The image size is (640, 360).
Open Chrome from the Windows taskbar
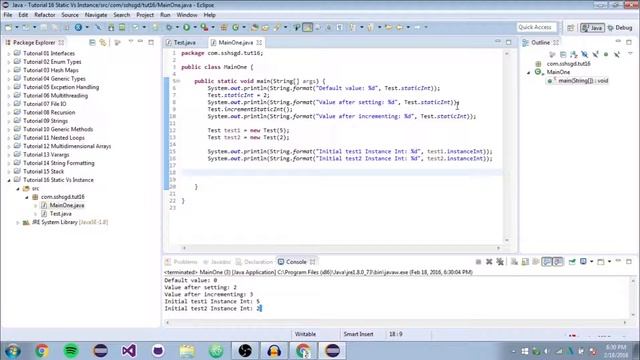[x=42, y=351]
